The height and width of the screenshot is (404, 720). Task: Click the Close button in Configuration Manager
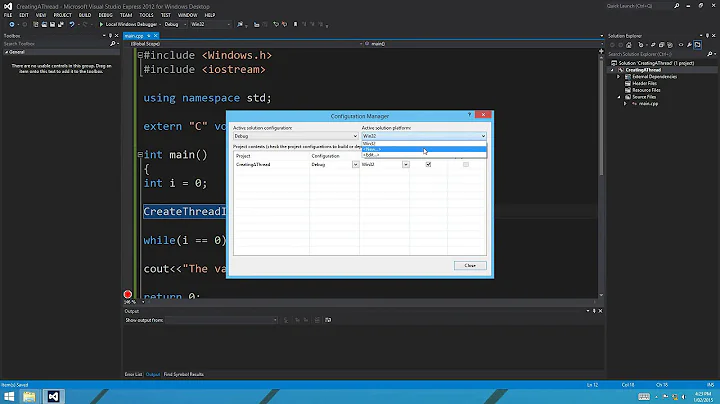pos(470,265)
